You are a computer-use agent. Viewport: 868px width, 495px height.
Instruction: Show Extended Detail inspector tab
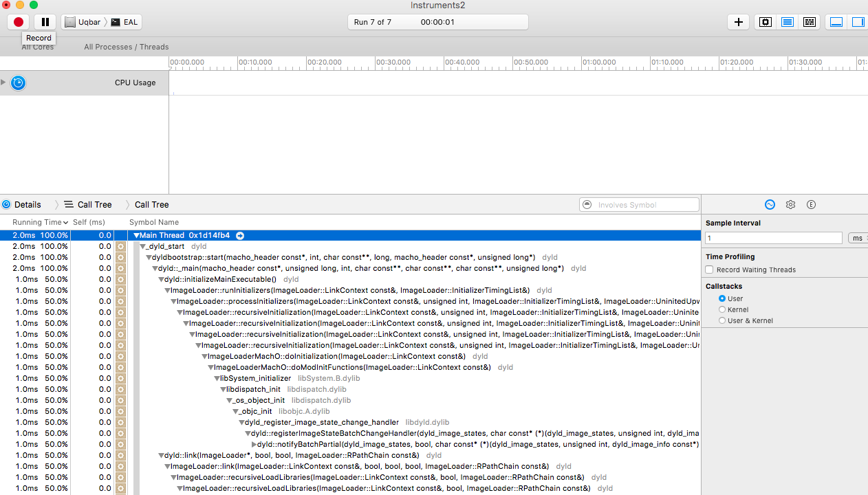pyautogui.click(x=811, y=205)
